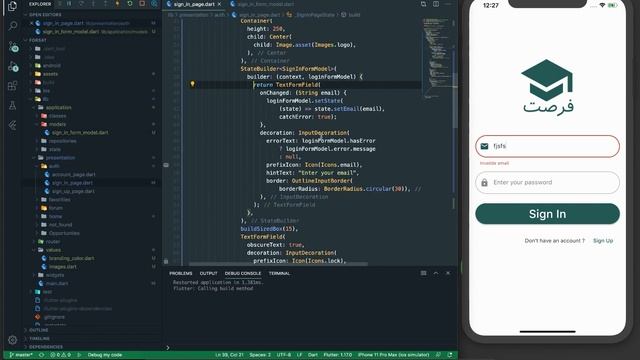Click the feedback icon in status bar
Image resolution: width=640 pixels, height=360 pixels.
click(438, 355)
